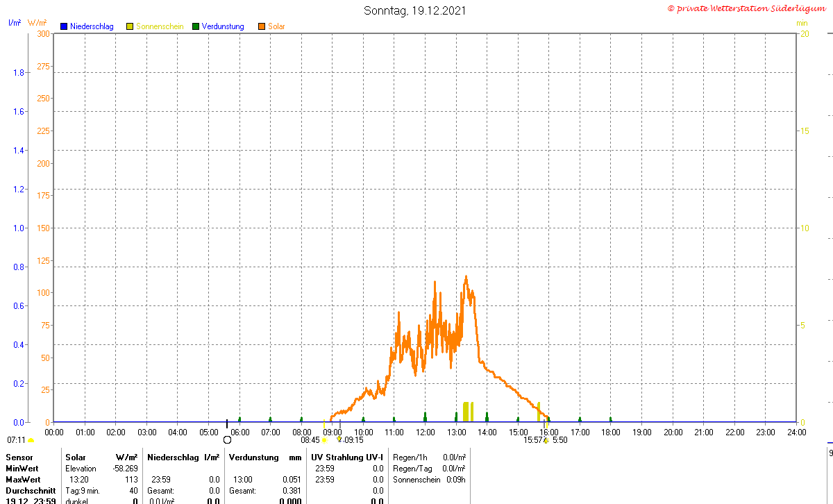This screenshot has width=833, height=504.
Task: Click the full moon circle marker
Action: click(227, 440)
